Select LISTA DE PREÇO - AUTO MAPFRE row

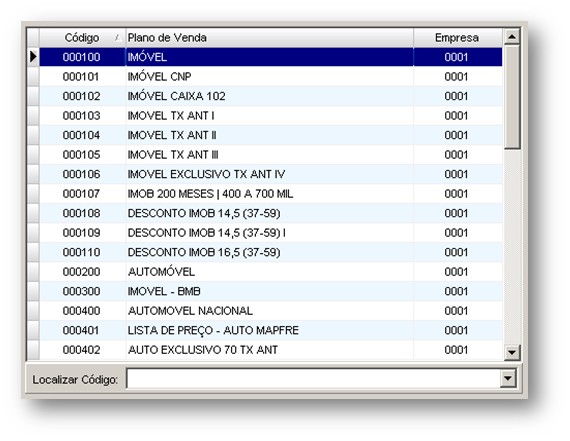coord(271,330)
